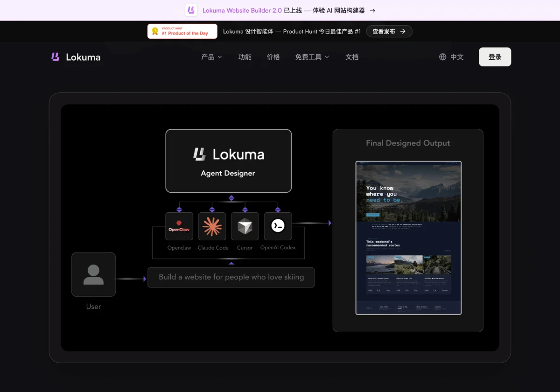Click the 'OpenAI Codex' label text
Viewport: 560px width, 392px height.
[278, 248]
